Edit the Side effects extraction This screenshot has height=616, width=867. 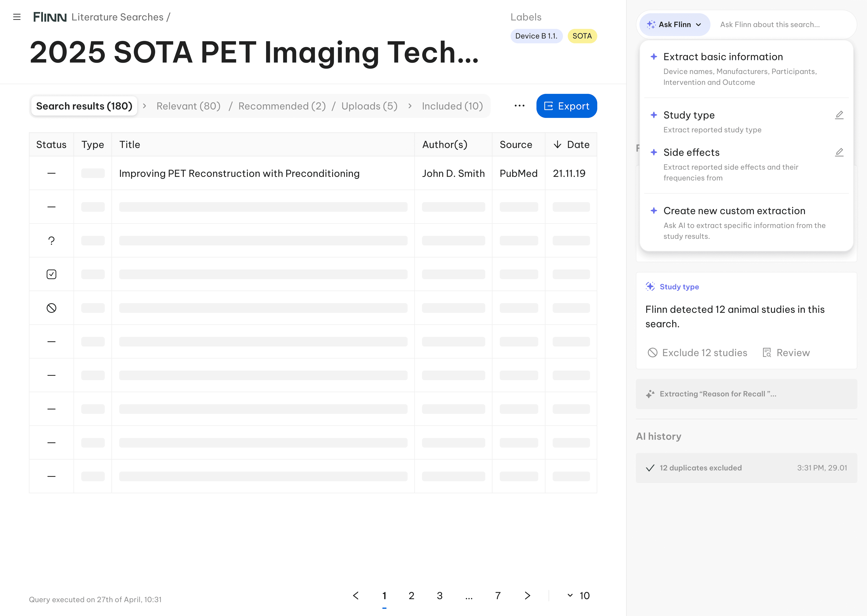[x=839, y=152]
